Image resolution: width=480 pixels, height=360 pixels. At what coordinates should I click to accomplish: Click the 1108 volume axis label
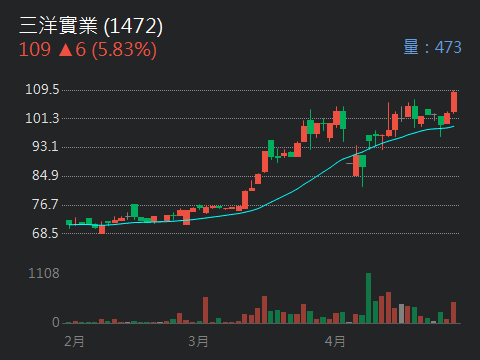click(44, 273)
